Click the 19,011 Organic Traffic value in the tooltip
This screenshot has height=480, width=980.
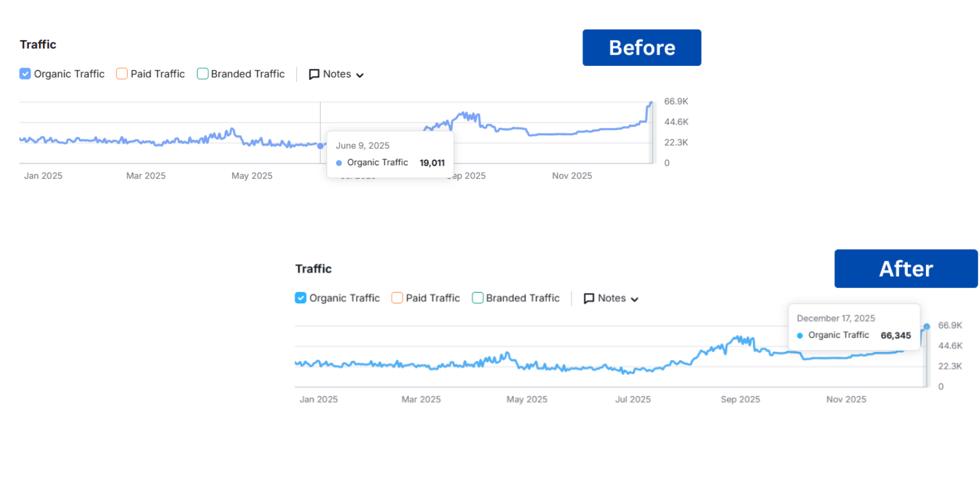432,162
